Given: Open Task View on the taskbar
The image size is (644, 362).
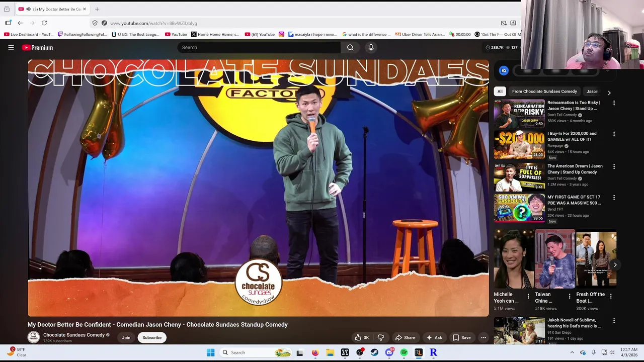Looking at the screenshot, I should 300,352.
